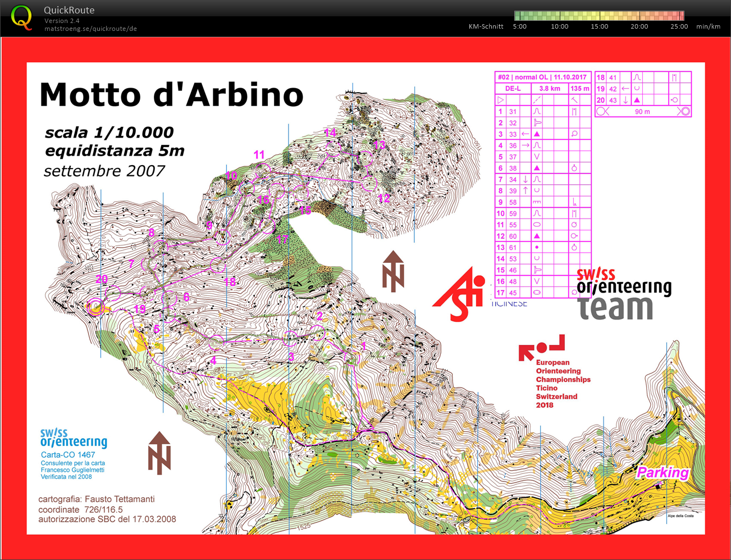Click the blue Swiss Orienteering logo
Screen dimensions: 731x560
point(74,438)
